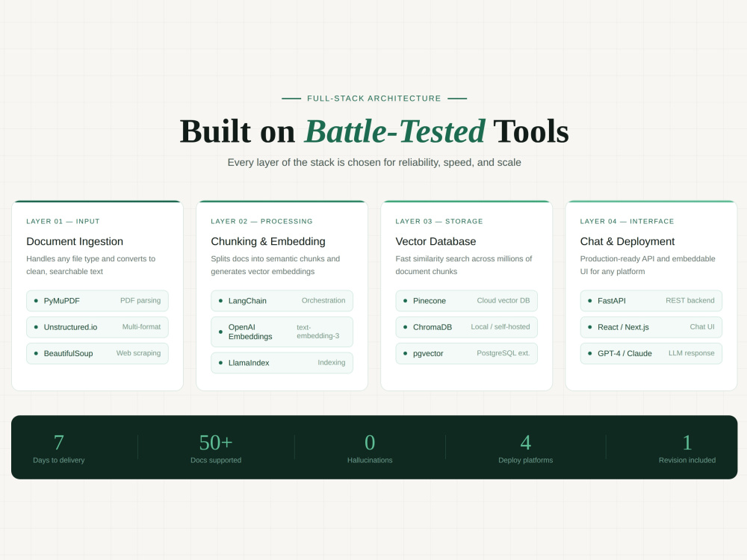The width and height of the screenshot is (747, 560).
Task: Click the PyMuPDF tool row
Action: pos(97,300)
